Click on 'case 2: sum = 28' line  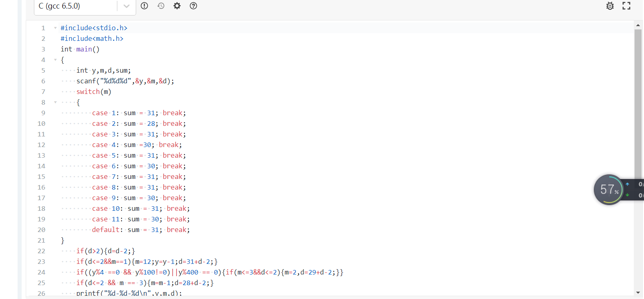pyautogui.click(x=139, y=123)
